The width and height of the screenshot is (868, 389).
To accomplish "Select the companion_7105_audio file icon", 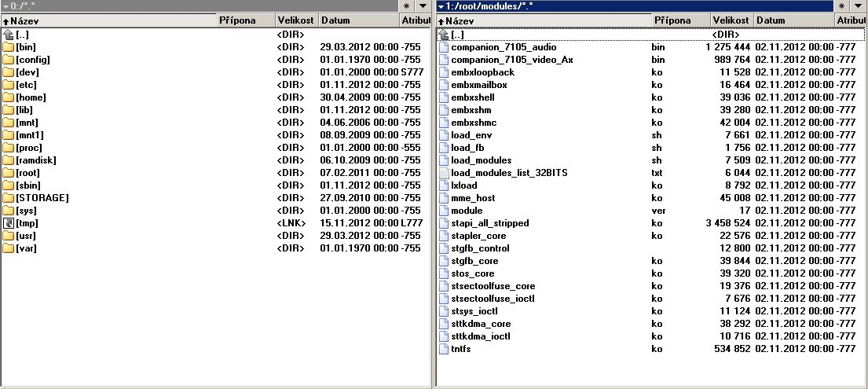I will (x=443, y=47).
